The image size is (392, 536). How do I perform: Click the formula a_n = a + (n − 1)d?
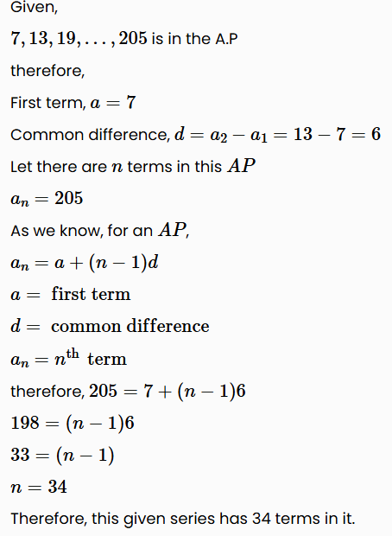point(85,263)
